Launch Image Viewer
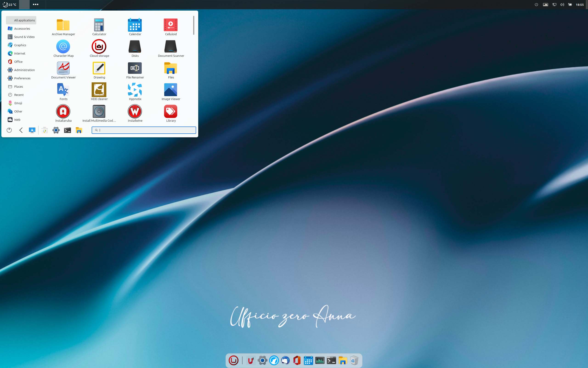588x368 pixels. point(171,92)
